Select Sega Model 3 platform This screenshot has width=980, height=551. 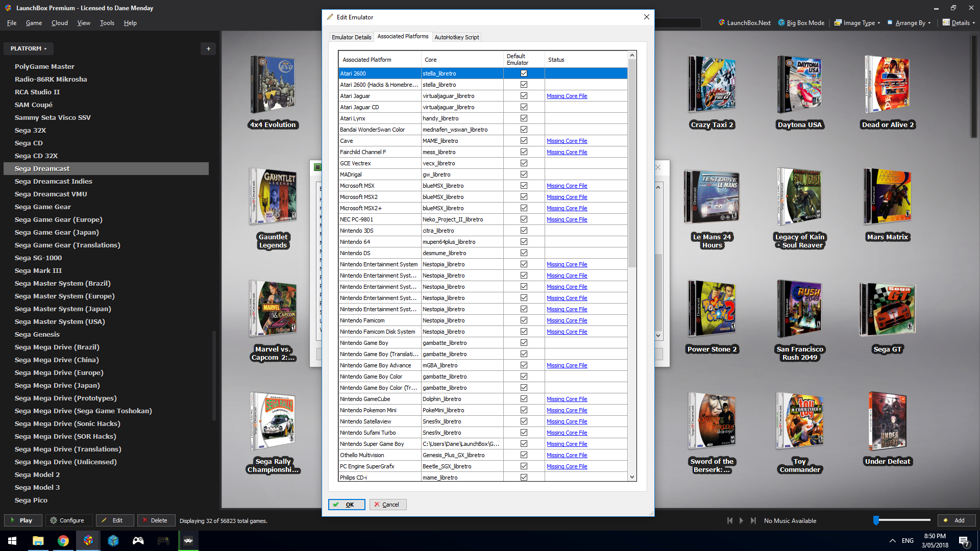[x=37, y=487]
